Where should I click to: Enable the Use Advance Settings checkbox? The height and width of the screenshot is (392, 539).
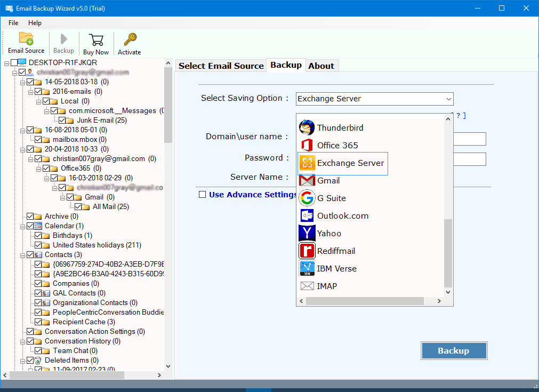(x=202, y=195)
